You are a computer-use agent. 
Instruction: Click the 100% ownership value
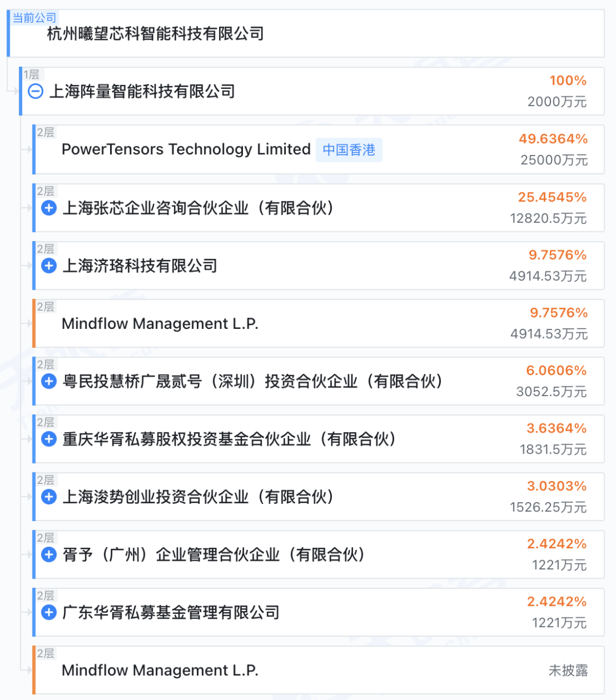pyautogui.click(x=568, y=81)
